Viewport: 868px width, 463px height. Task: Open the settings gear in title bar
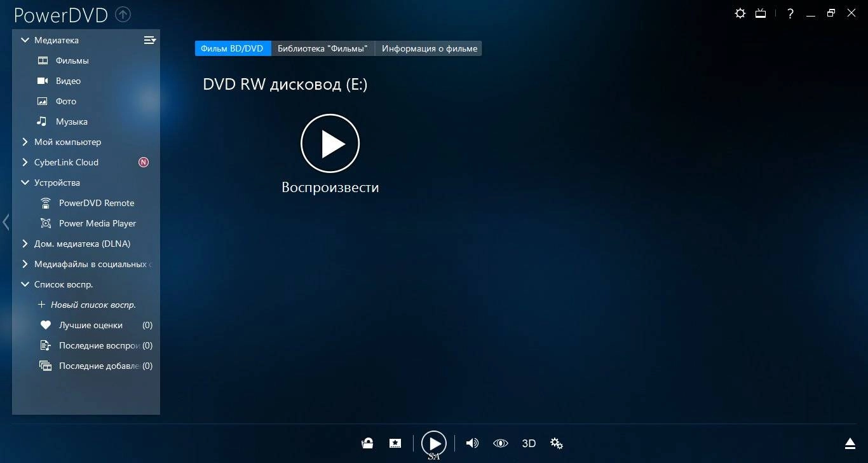tap(740, 13)
